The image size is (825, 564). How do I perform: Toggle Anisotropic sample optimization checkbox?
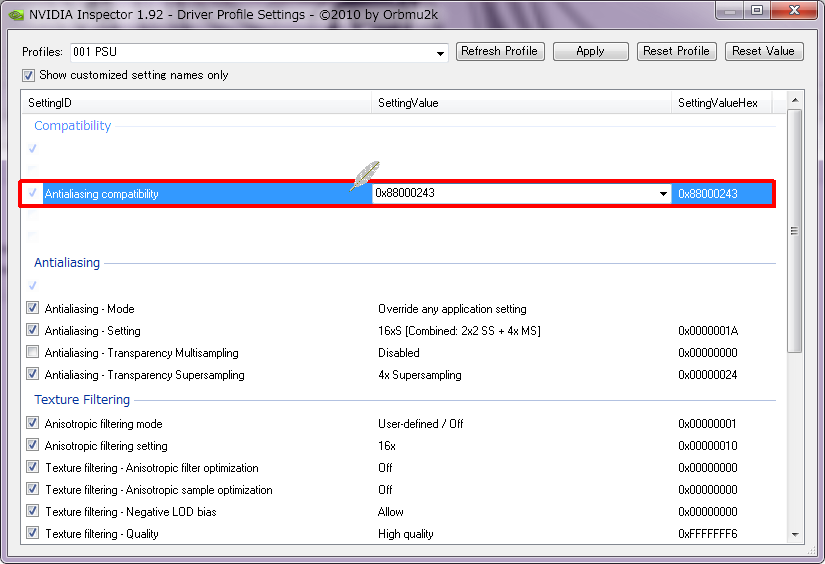pyautogui.click(x=33, y=489)
